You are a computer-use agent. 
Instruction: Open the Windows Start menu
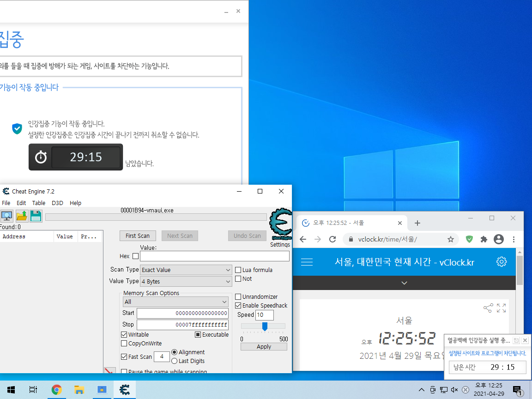pyautogui.click(x=11, y=390)
